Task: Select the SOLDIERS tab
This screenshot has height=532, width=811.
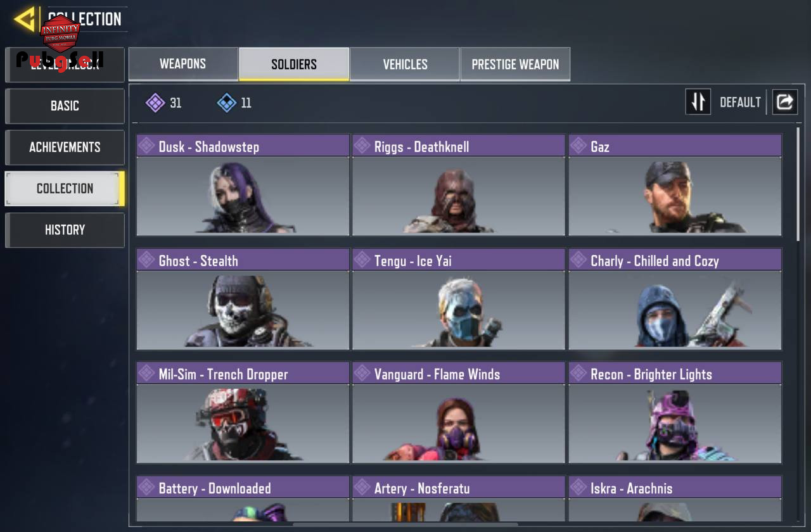Action: click(x=294, y=64)
